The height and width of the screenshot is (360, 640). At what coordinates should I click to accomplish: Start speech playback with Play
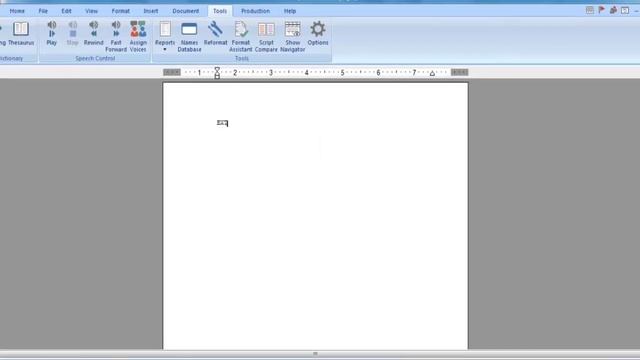(x=52, y=33)
